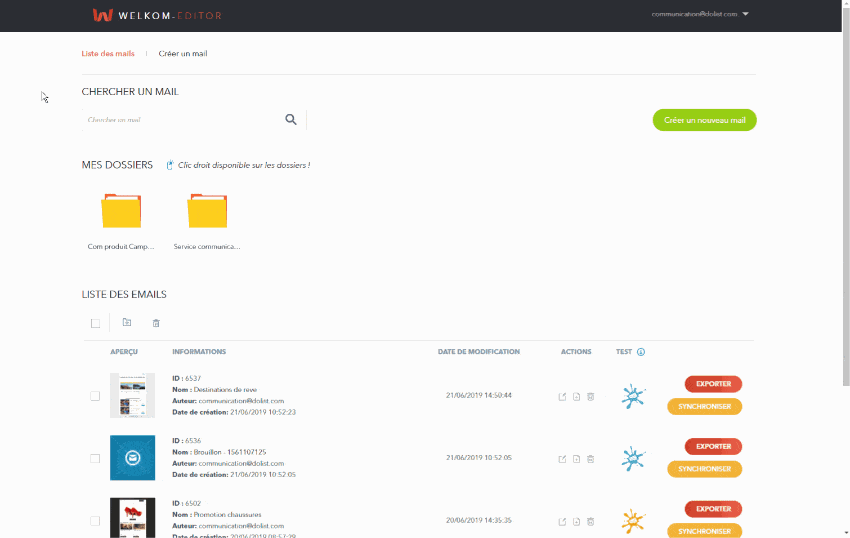Click the INFORMATIONS column header

(199, 351)
